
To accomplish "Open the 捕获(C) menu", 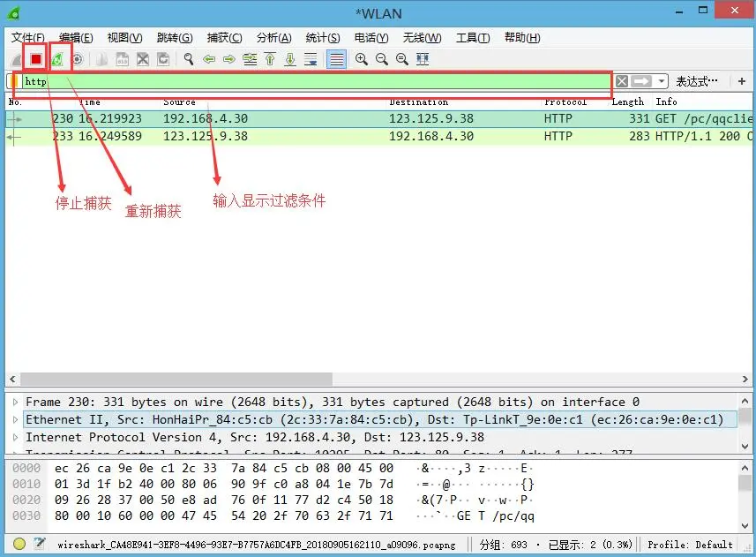I will pos(224,38).
